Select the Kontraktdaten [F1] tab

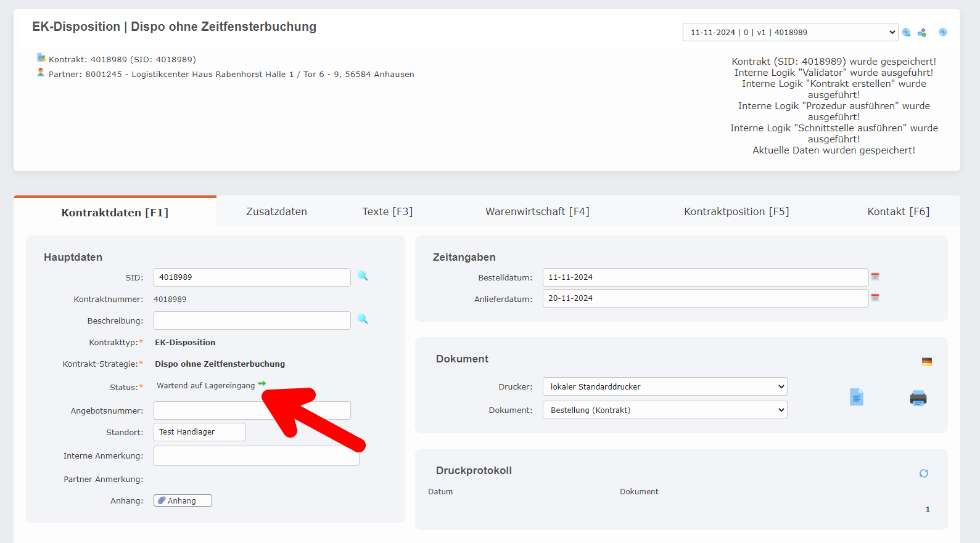point(115,212)
